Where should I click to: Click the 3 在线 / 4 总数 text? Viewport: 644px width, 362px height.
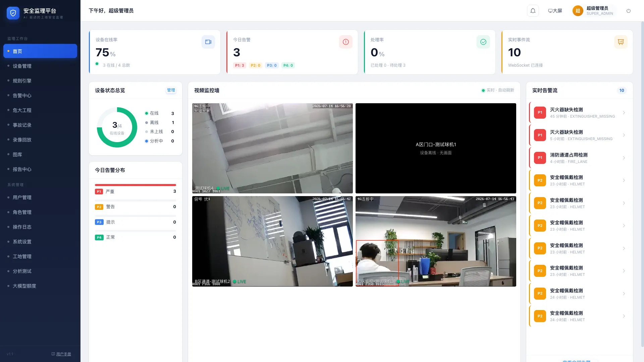click(x=116, y=65)
